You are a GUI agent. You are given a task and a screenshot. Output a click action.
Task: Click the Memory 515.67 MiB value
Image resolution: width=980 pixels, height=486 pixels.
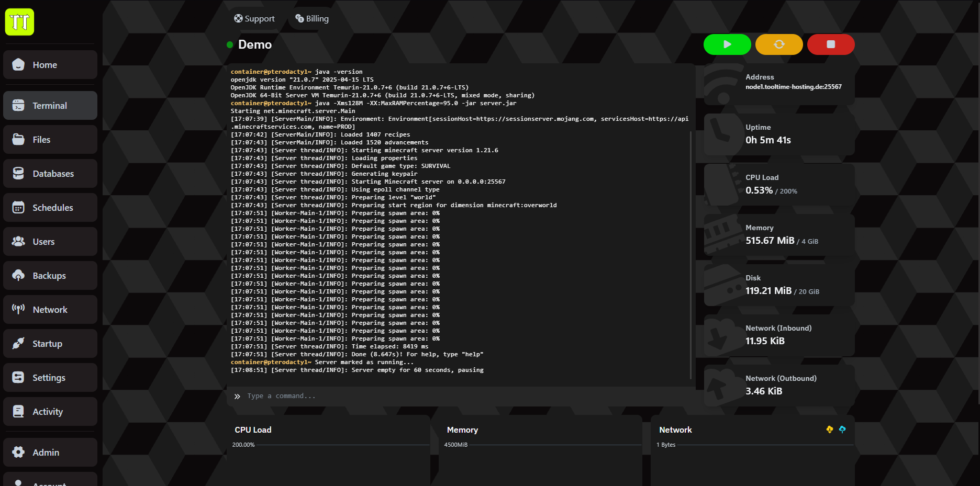pos(770,241)
